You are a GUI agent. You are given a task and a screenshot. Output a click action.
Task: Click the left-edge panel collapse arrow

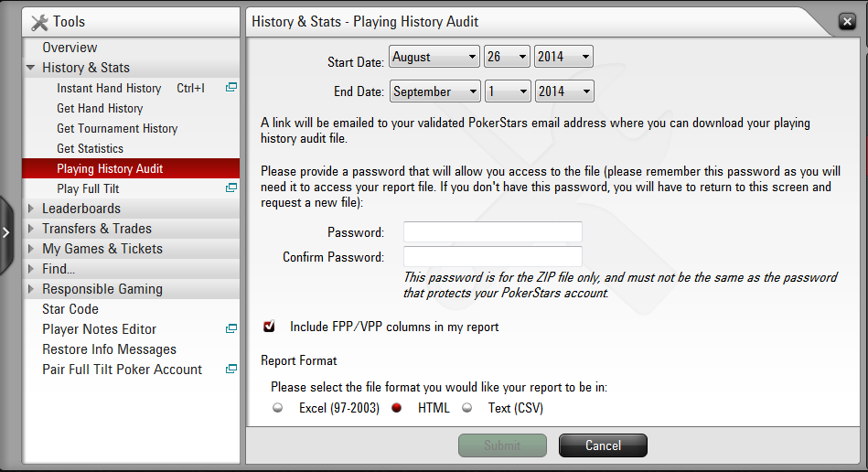click(5, 233)
